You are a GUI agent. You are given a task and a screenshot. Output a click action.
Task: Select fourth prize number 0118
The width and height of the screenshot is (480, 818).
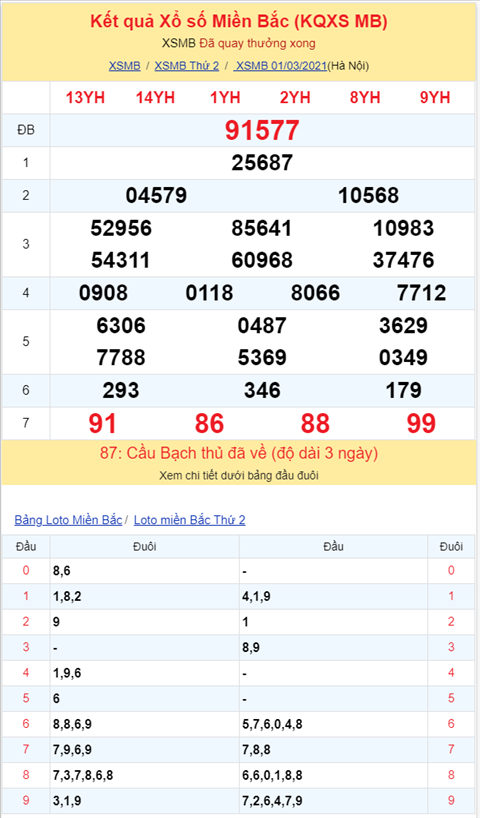coord(209,293)
